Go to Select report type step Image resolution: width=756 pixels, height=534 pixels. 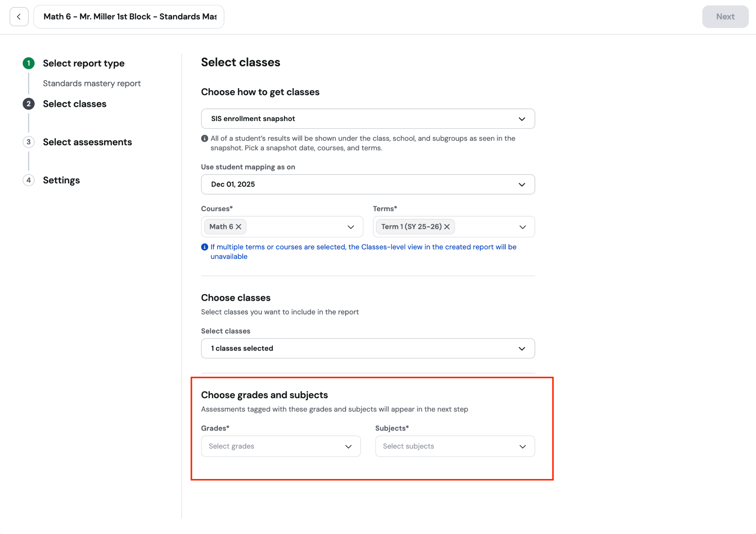tap(84, 63)
